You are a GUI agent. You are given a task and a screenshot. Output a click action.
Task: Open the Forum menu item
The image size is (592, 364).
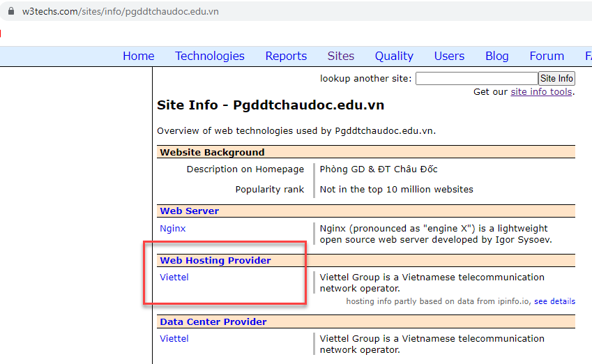pos(546,56)
